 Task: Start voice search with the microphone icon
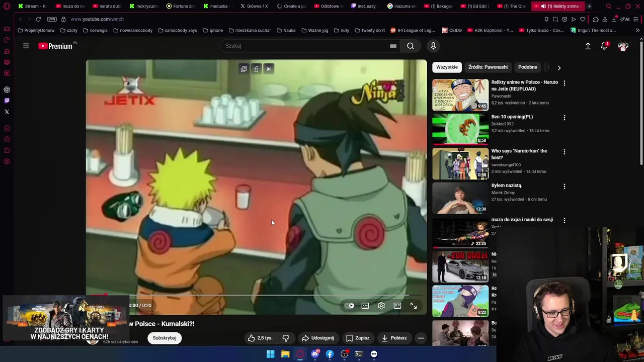point(433,46)
